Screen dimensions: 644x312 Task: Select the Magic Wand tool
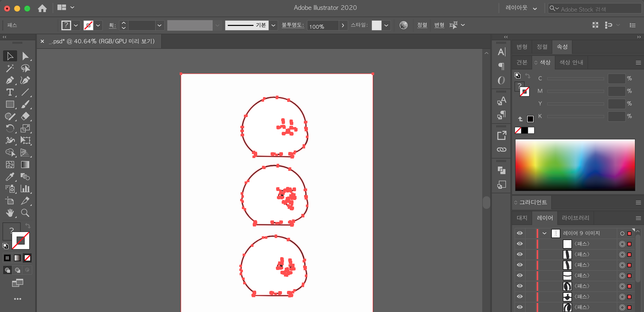coord(10,68)
